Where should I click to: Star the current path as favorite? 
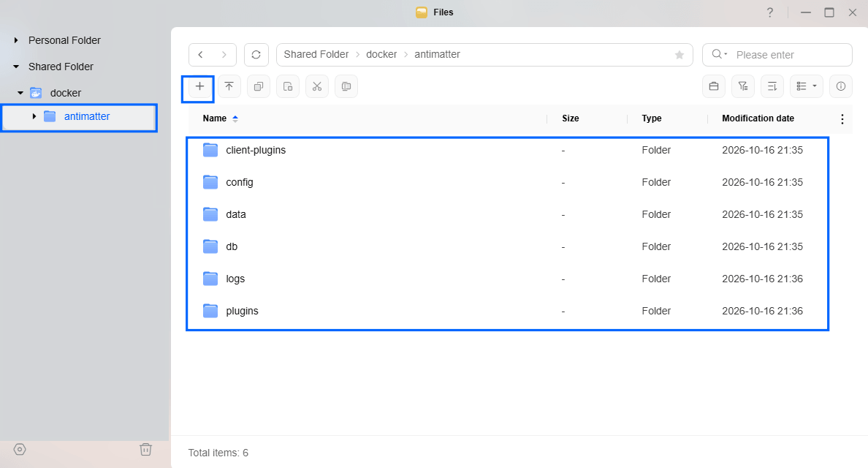tap(679, 55)
